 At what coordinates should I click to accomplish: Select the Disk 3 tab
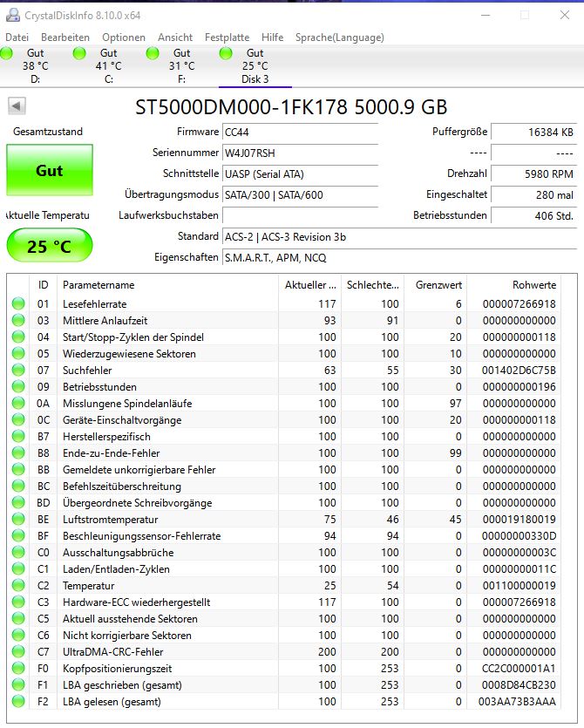[x=255, y=66]
